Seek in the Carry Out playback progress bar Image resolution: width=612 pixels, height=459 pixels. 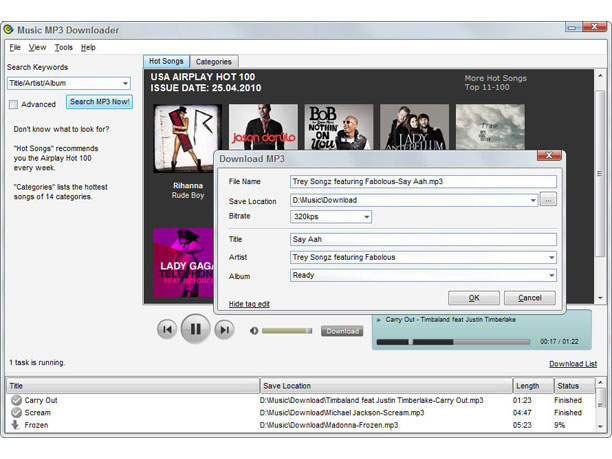pos(453,342)
